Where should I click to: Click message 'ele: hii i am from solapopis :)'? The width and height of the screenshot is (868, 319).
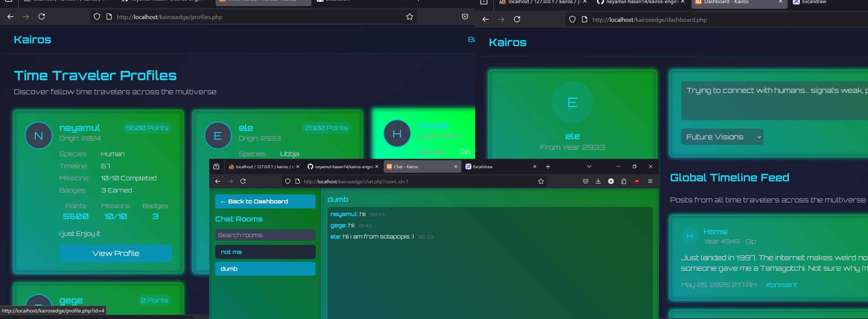pos(372,237)
